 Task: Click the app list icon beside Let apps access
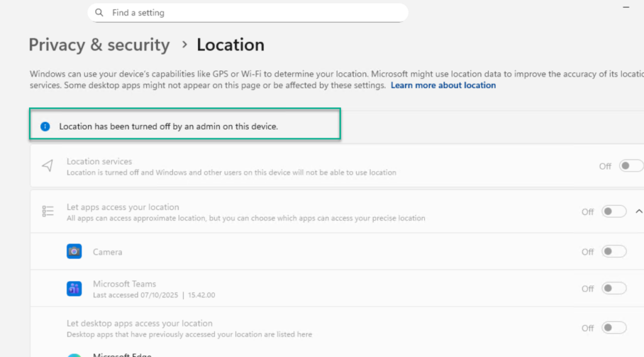48,212
